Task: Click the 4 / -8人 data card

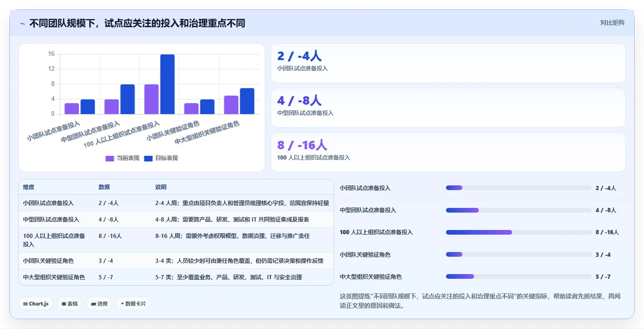Action: tap(448, 107)
